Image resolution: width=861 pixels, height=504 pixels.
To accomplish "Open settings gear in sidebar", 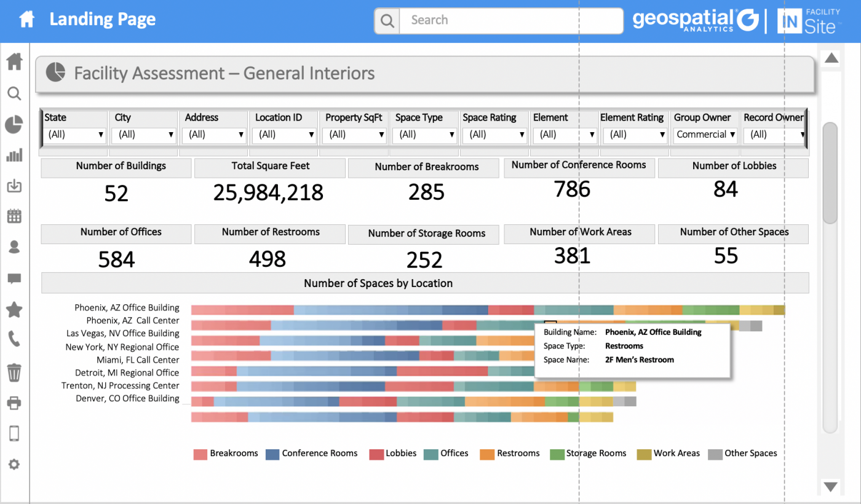I will tap(14, 465).
